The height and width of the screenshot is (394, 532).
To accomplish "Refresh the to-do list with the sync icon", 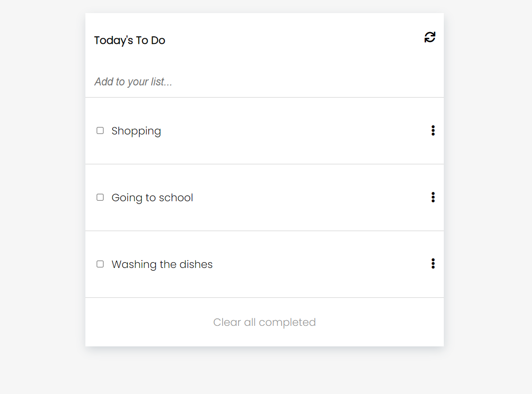I will click(x=430, y=37).
